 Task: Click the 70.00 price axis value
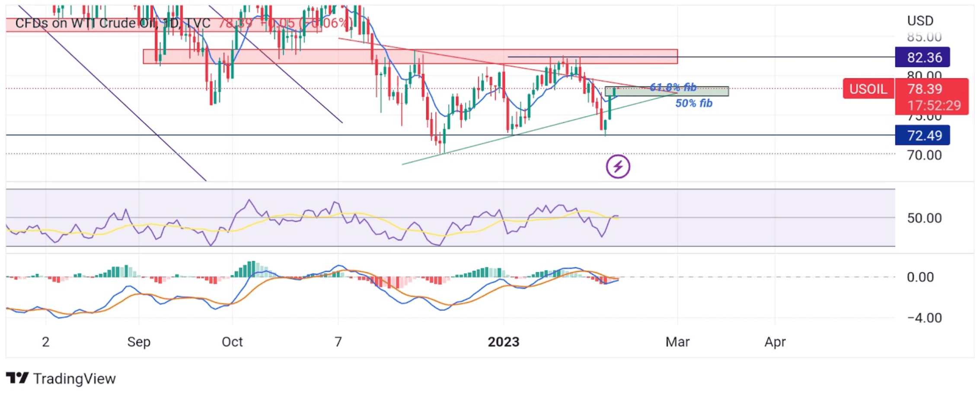click(924, 155)
